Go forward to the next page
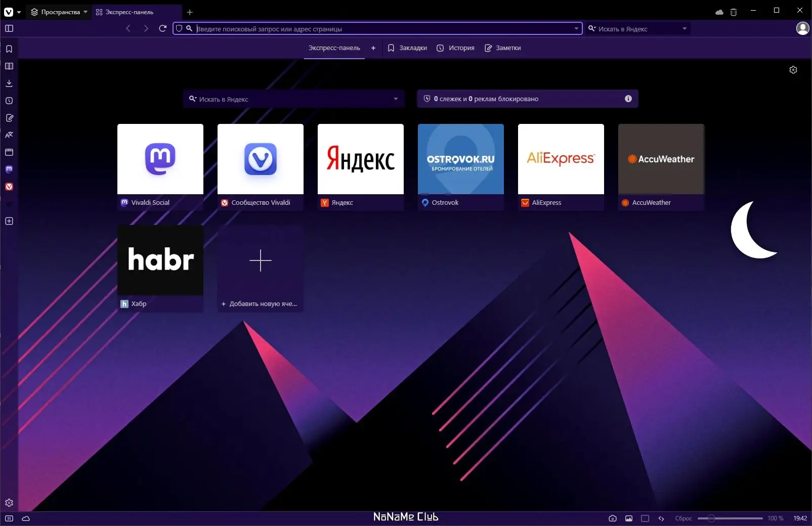This screenshot has height=526, width=812. pyautogui.click(x=146, y=28)
